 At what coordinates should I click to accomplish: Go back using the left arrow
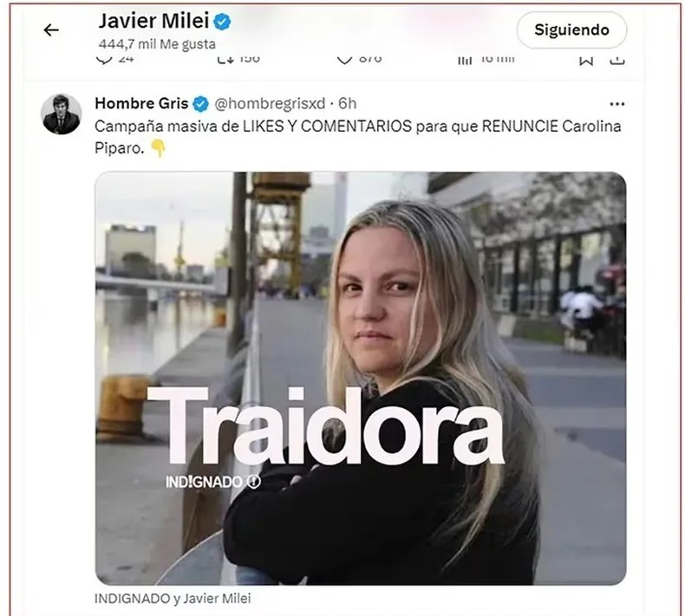pyautogui.click(x=51, y=29)
